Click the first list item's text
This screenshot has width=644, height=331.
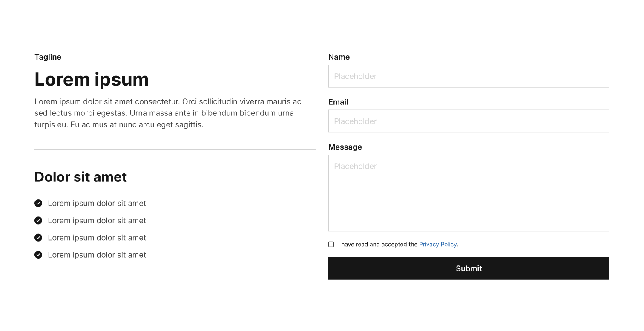97,204
